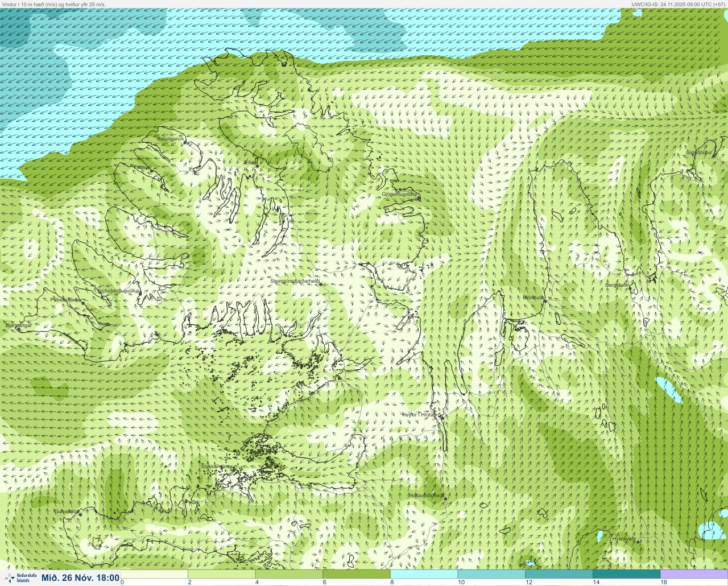Click the Bjargtangar station label
Screen dimensions: 728x586
pyautogui.click(x=18, y=325)
